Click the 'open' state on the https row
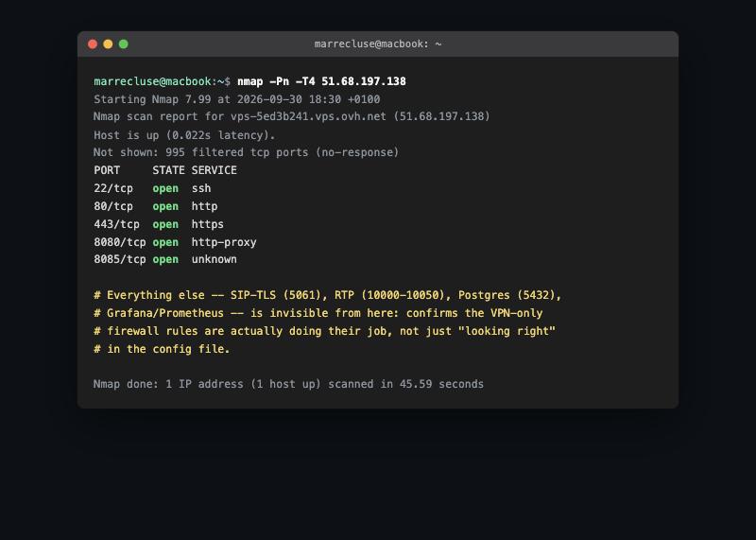756x540 pixels. click(165, 225)
